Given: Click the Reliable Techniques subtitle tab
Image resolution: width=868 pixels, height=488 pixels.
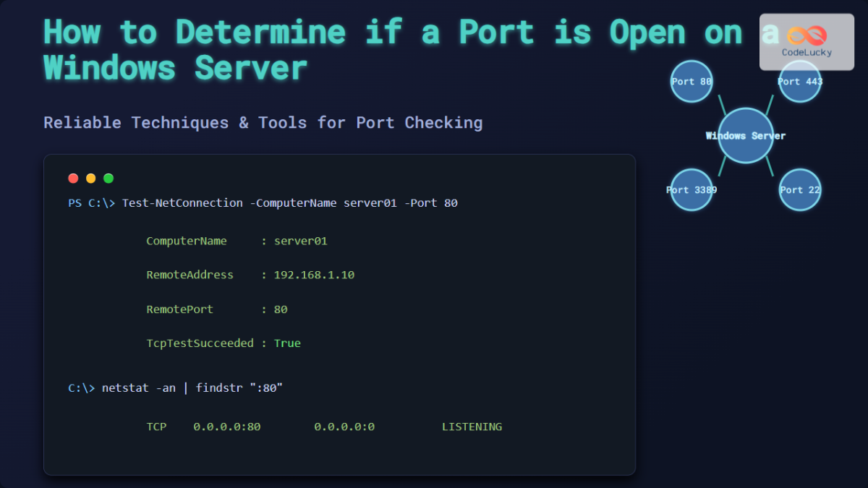Looking at the screenshot, I should pyautogui.click(x=263, y=122).
